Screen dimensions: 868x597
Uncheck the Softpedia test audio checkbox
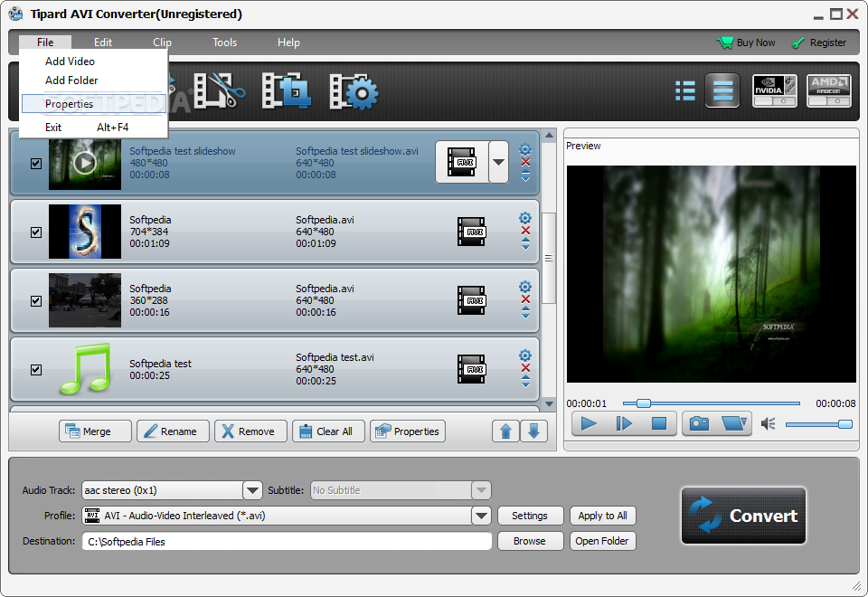(x=36, y=369)
